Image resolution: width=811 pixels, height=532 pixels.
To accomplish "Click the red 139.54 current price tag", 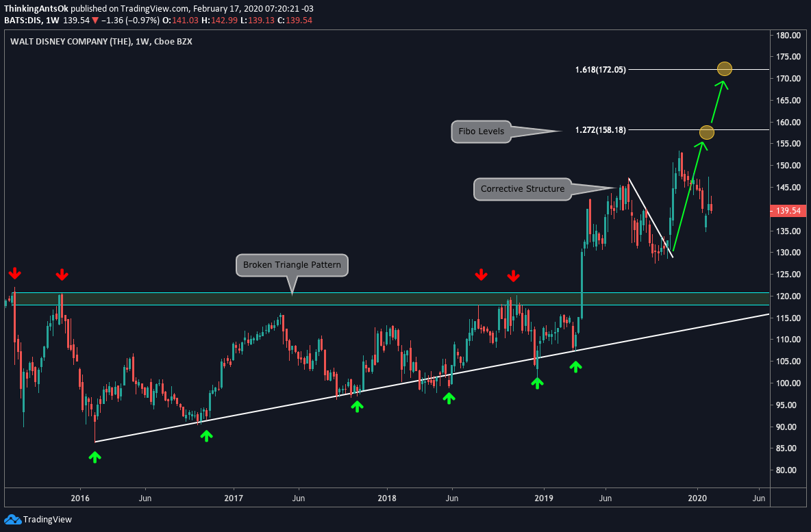I will (x=788, y=210).
